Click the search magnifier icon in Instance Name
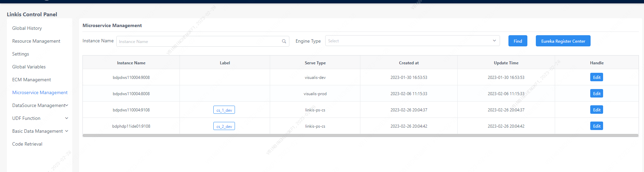644x172 pixels. point(284,41)
